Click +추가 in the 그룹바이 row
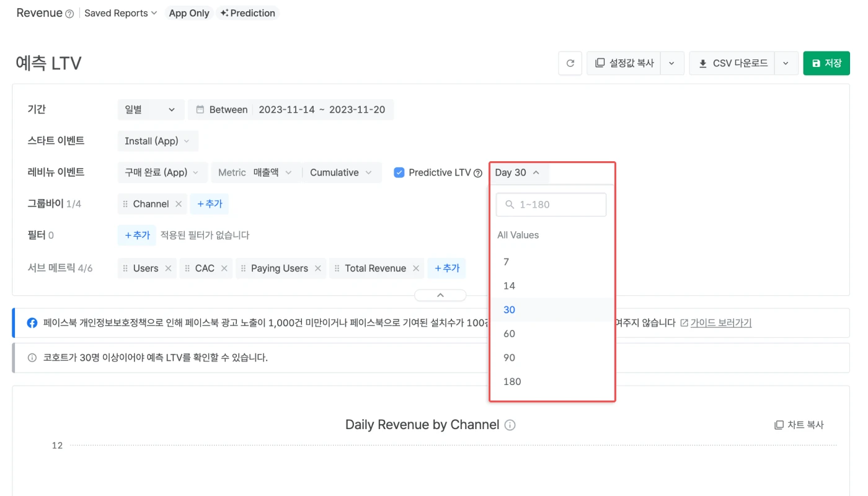868x496 pixels. tap(210, 204)
